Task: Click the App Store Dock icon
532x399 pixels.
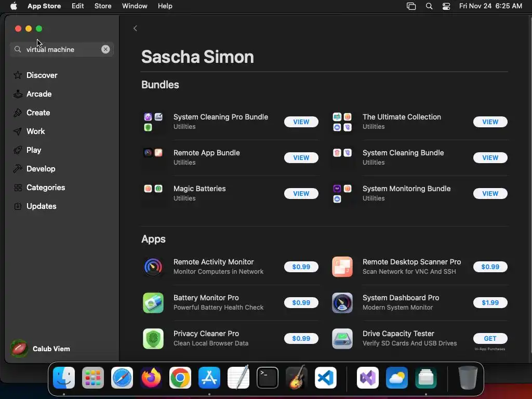Action: (x=209, y=377)
